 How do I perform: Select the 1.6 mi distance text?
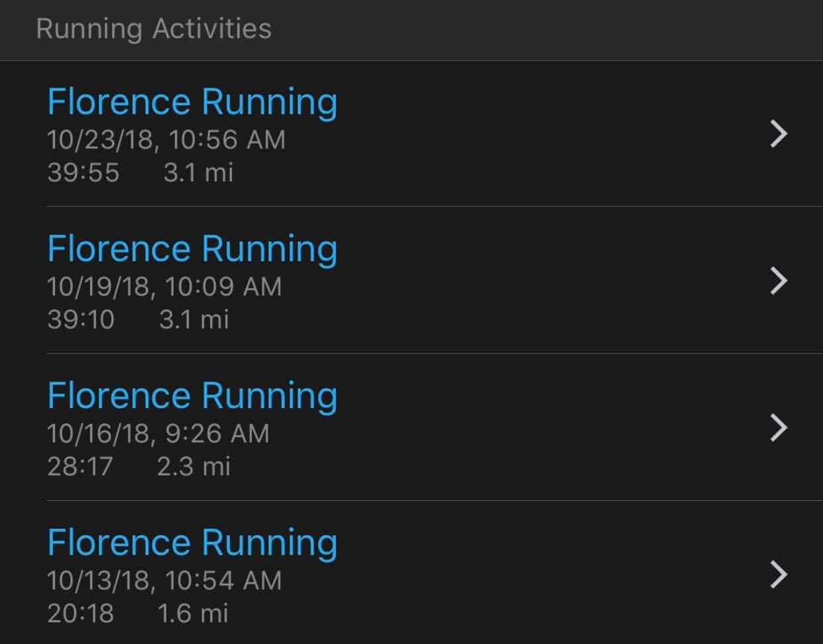193,614
